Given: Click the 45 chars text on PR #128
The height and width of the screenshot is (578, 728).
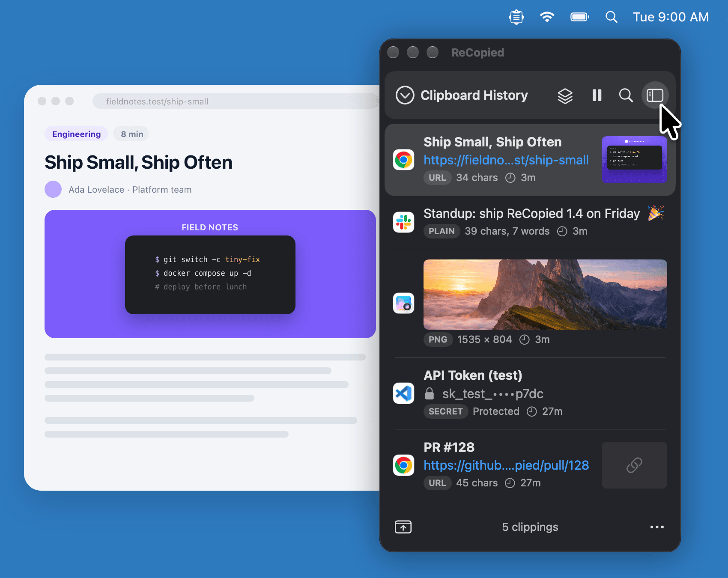Looking at the screenshot, I should (477, 483).
